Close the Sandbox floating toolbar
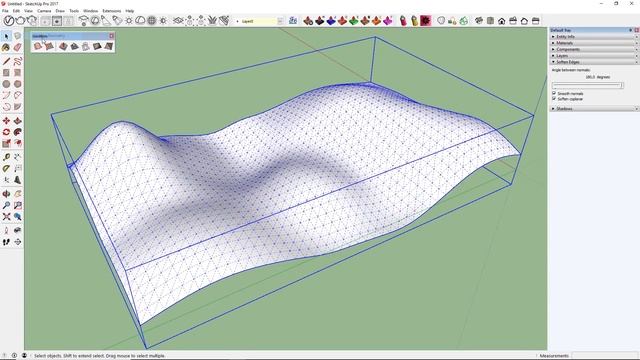This screenshot has height=360, width=640. (111, 36)
